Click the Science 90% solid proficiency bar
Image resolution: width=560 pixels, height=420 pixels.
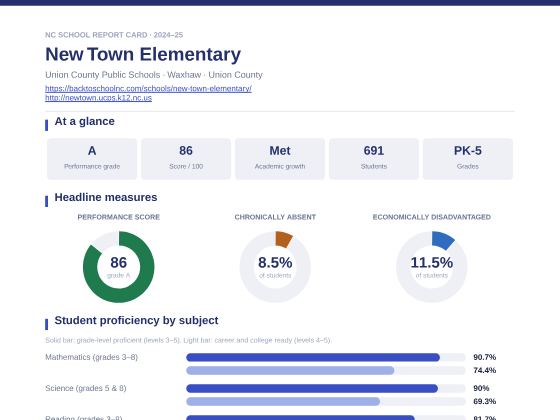(312, 388)
